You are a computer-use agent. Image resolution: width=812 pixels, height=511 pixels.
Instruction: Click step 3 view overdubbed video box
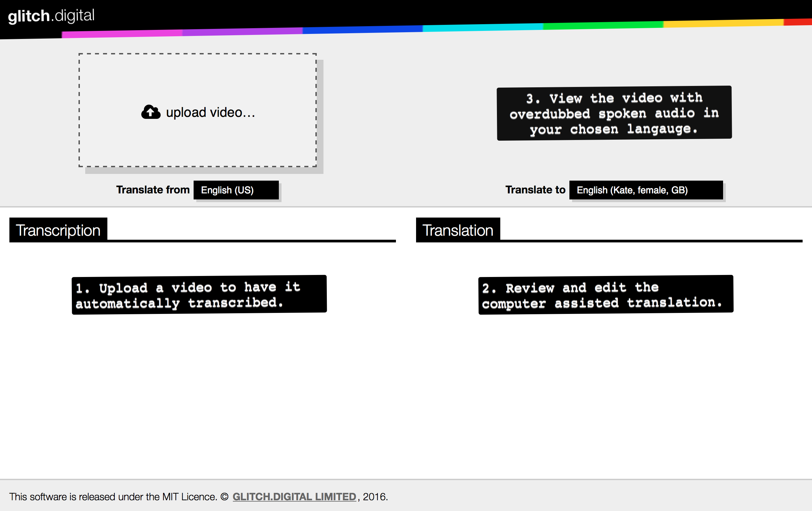point(614,113)
